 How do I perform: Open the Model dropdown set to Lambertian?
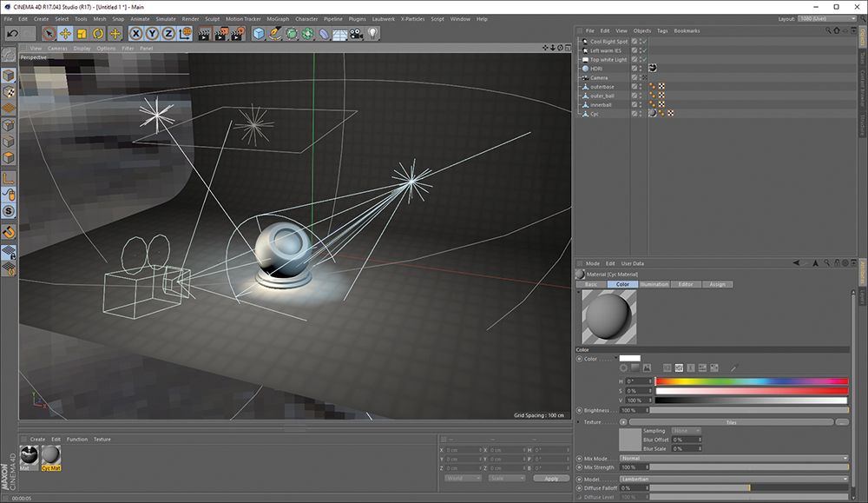(x=733, y=479)
